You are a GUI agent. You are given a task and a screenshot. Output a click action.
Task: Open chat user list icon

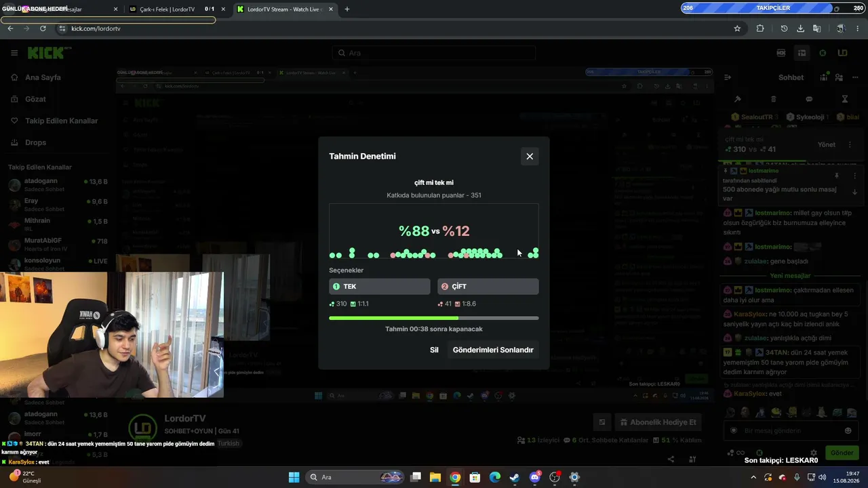pos(838,77)
